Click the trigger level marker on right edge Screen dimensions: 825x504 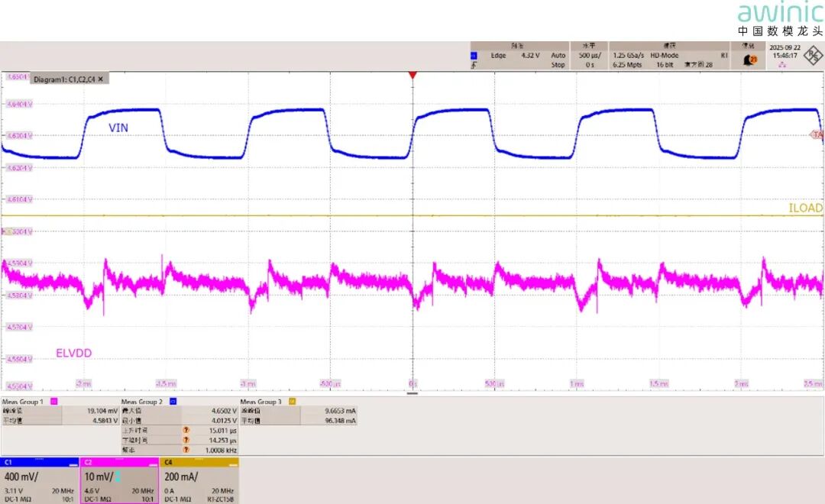pyautogui.click(x=817, y=134)
